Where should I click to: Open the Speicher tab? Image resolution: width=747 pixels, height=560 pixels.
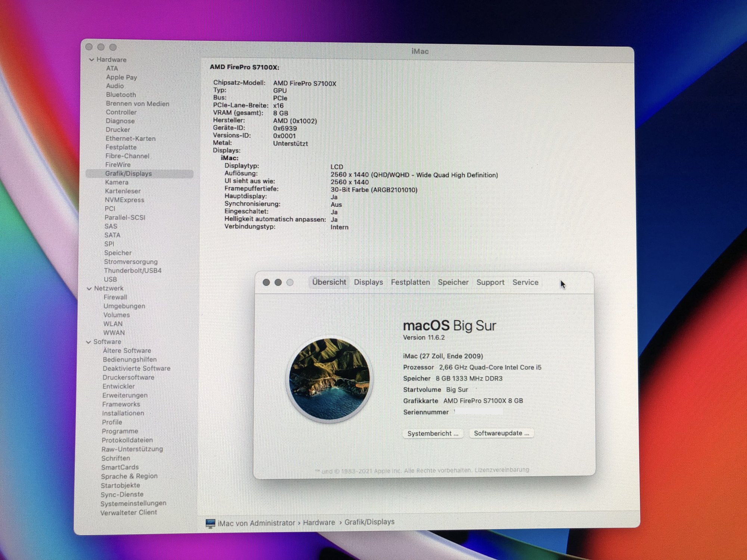453,282
